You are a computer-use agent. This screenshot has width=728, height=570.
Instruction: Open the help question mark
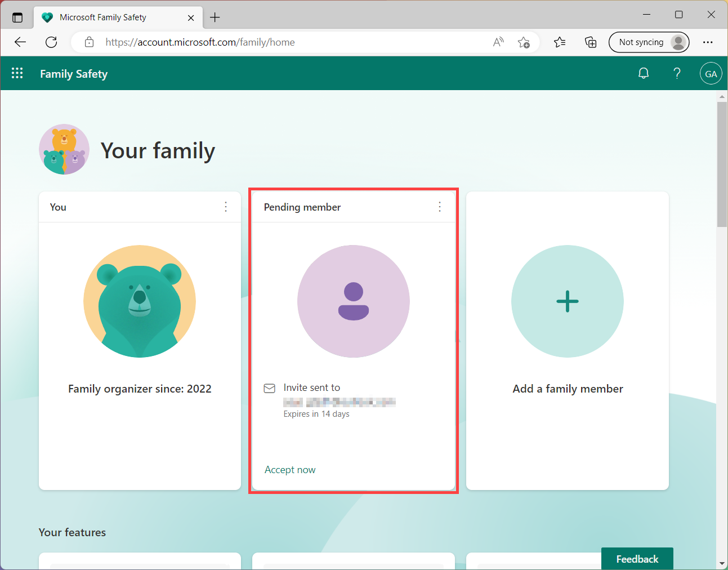point(677,73)
